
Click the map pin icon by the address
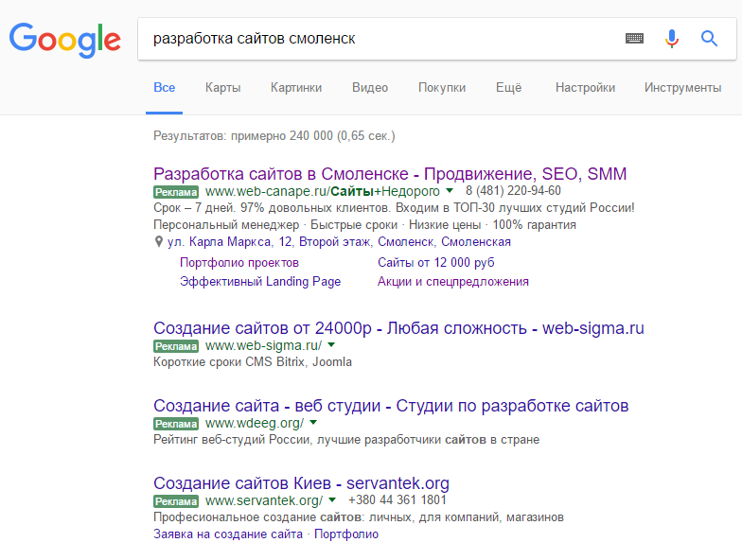(159, 242)
